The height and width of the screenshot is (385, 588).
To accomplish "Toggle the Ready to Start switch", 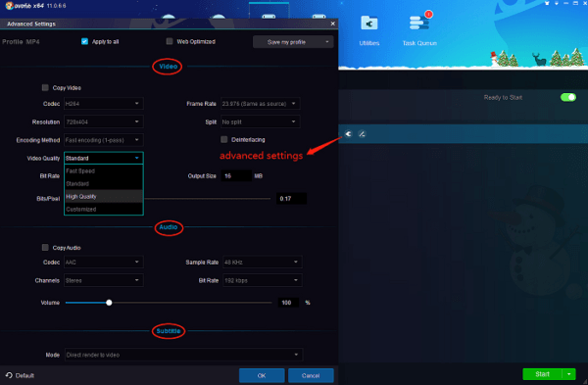I will coord(568,97).
